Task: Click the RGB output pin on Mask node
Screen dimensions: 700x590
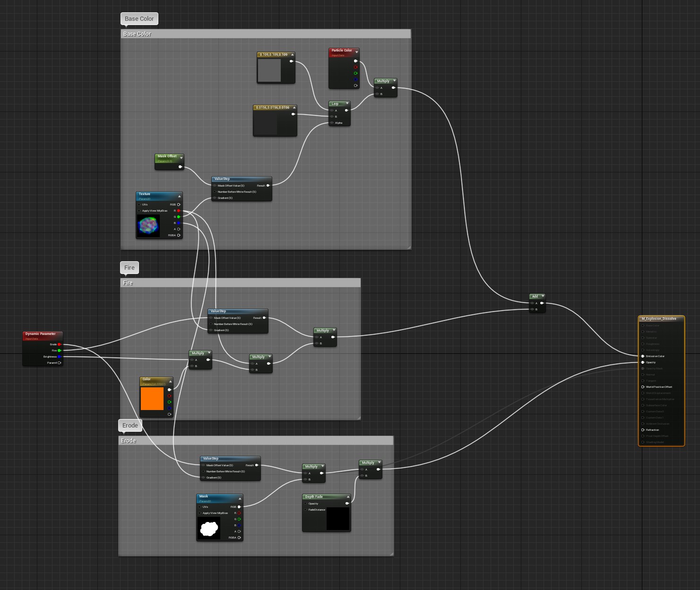Action: pyautogui.click(x=239, y=507)
